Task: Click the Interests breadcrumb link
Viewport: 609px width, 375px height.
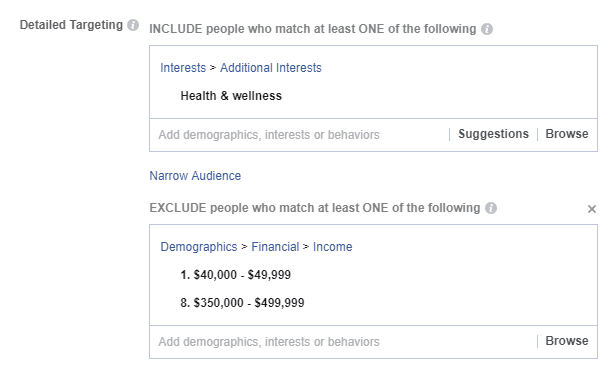Action: coord(183,68)
